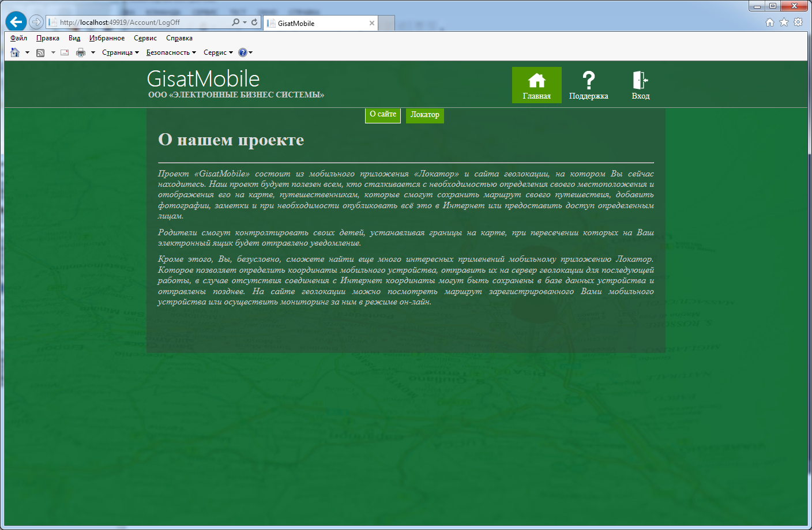Expand the Страница dropdown menu

point(120,52)
